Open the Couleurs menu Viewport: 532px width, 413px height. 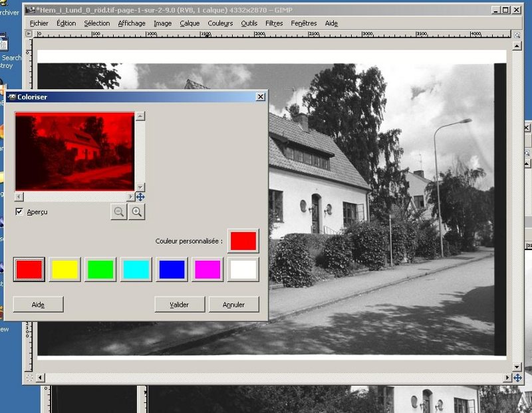pyautogui.click(x=220, y=23)
